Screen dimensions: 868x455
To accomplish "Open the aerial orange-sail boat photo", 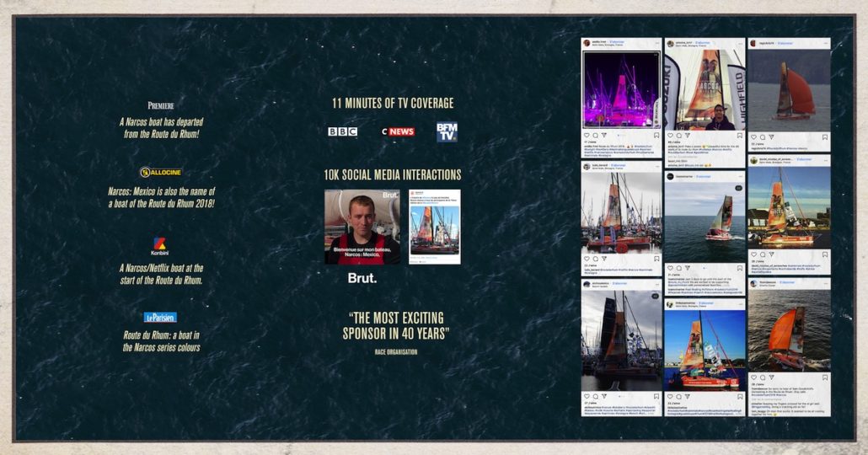I will [789, 330].
